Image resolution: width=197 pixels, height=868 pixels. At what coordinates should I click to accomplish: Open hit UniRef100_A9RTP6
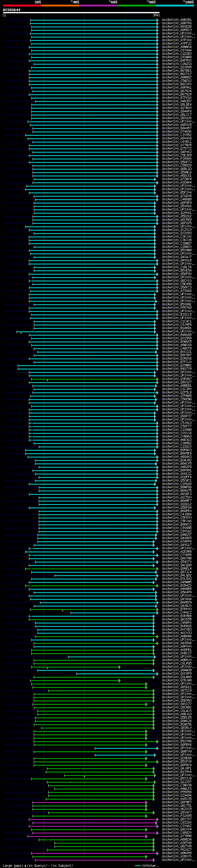pyautogui.click(x=177, y=23)
